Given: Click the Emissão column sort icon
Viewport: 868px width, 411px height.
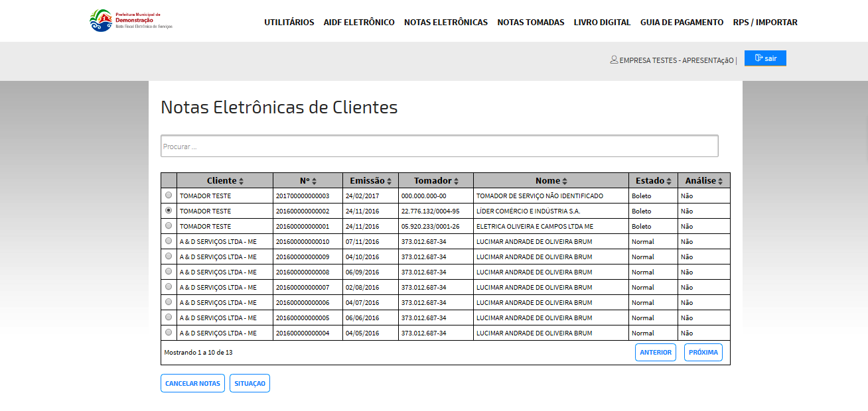Looking at the screenshot, I should tap(390, 181).
